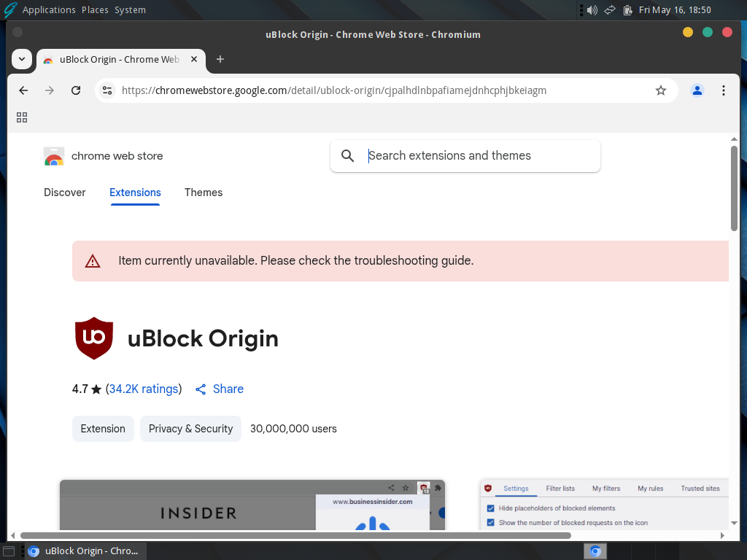Click the uBlock Origin shield logo
The height and width of the screenshot is (560, 747).
[94, 338]
